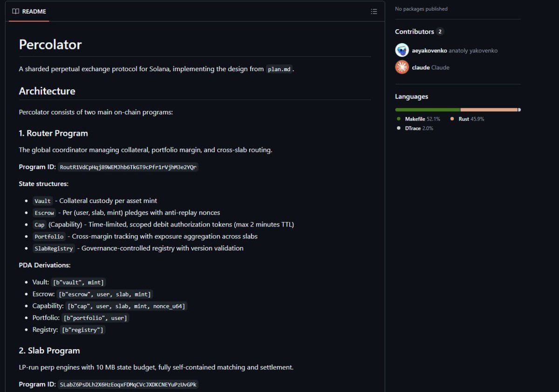The height and width of the screenshot is (392, 559).
Task: Open aeyakovenko contributor profile link
Action: pos(429,50)
